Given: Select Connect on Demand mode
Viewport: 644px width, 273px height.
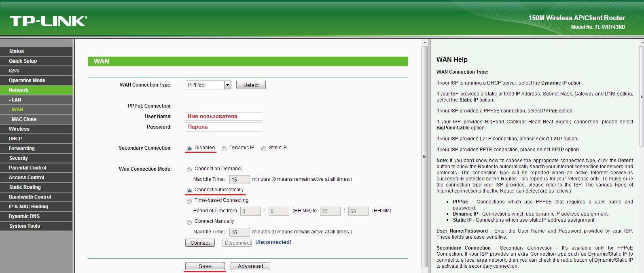Looking at the screenshot, I should click(189, 170).
